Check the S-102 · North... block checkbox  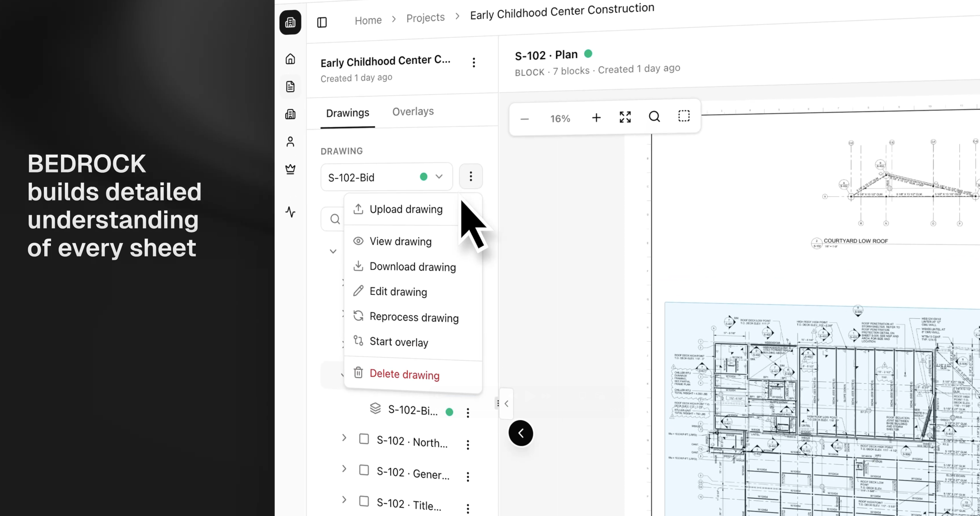[x=364, y=439]
